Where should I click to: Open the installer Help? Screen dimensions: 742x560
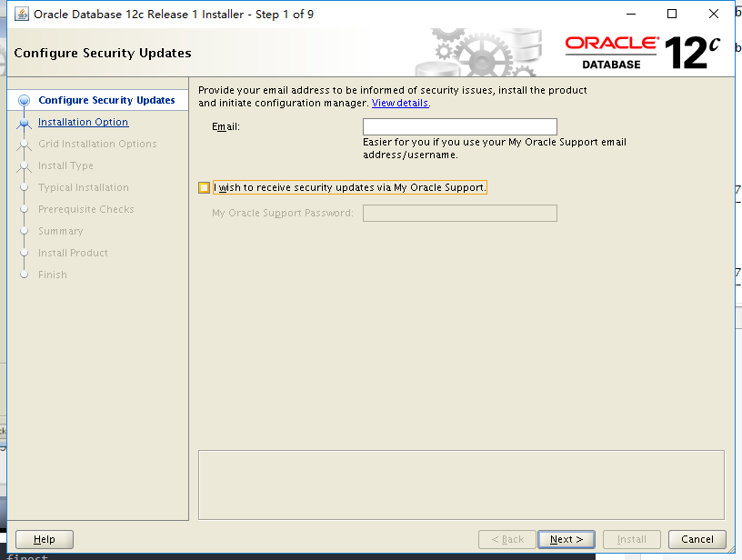[x=45, y=539]
